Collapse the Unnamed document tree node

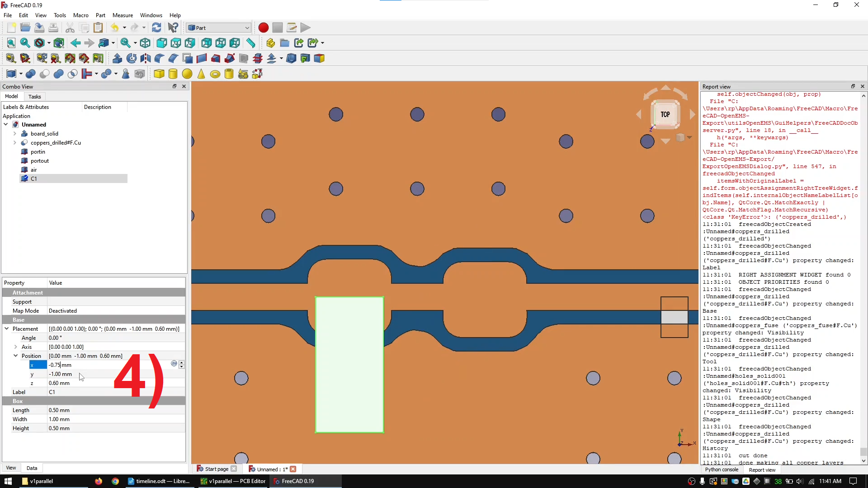pyautogui.click(x=6, y=125)
